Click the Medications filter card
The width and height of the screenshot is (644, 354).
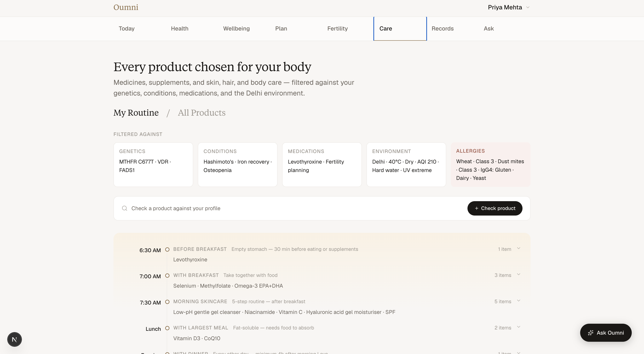click(x=322, y=165)
